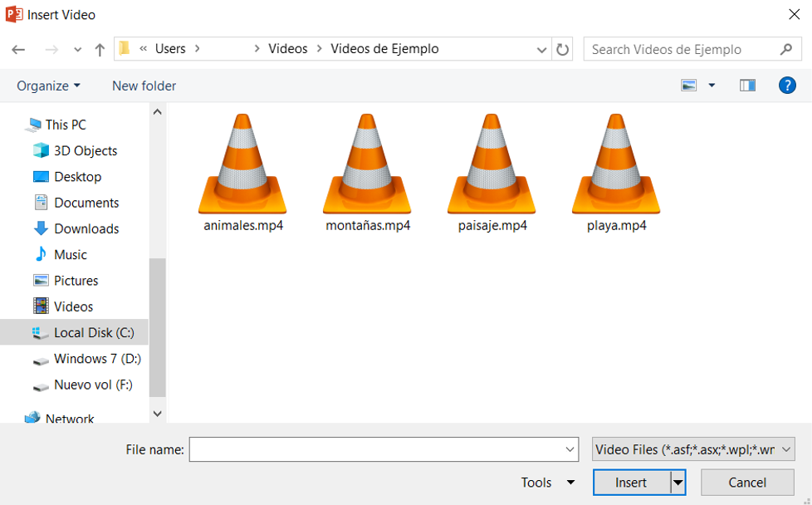Click the search magnifier icon

pos(786,49)
